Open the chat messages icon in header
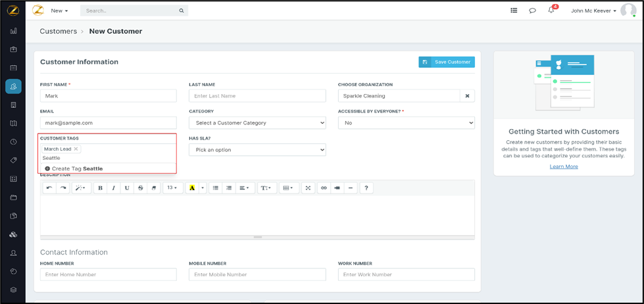The width and height of the screenshot is (644, 304). click(x=532, y=11)
